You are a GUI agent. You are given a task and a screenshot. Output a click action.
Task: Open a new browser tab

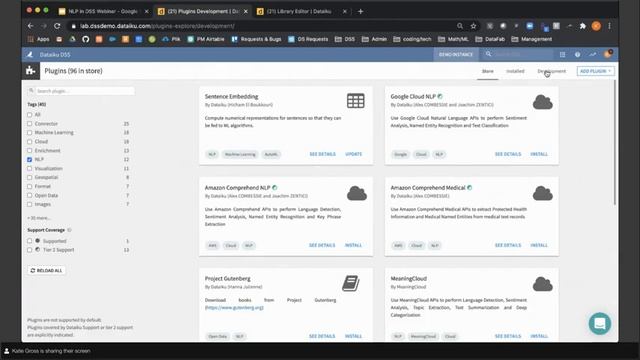pos(360,11)
